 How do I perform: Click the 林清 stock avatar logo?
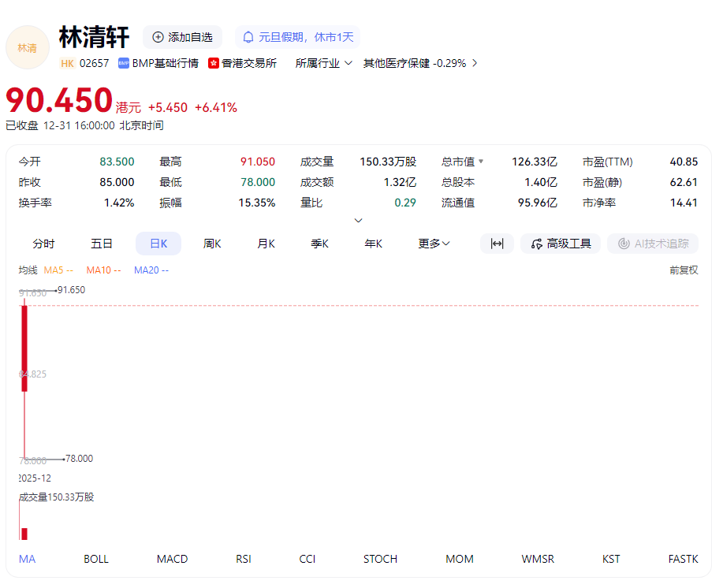27,47
